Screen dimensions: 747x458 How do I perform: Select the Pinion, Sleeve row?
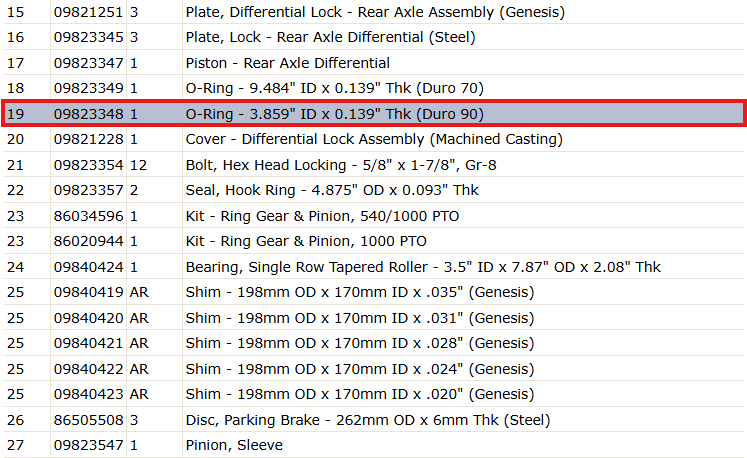(374, 445)
